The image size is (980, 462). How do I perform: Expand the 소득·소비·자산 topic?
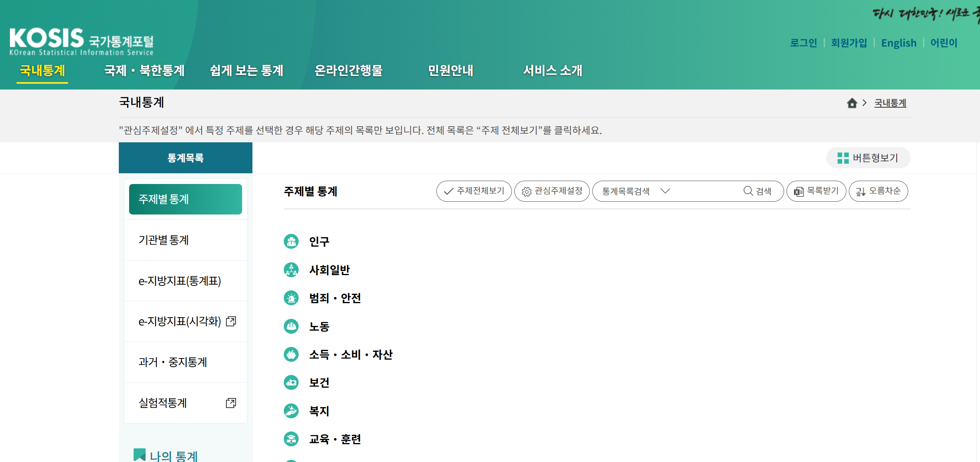click(x=351, y=355)
